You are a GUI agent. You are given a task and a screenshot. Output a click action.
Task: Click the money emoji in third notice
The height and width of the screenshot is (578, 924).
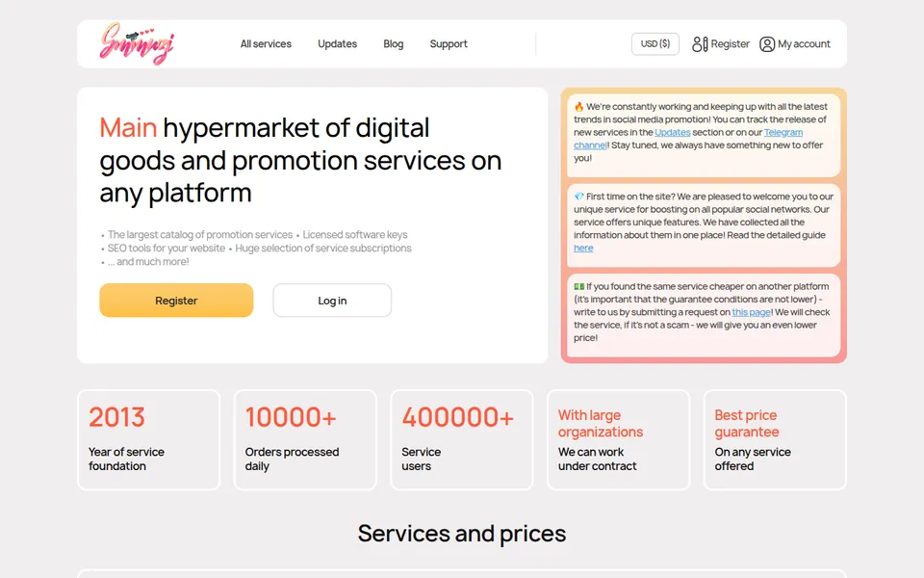coord(578,287)
